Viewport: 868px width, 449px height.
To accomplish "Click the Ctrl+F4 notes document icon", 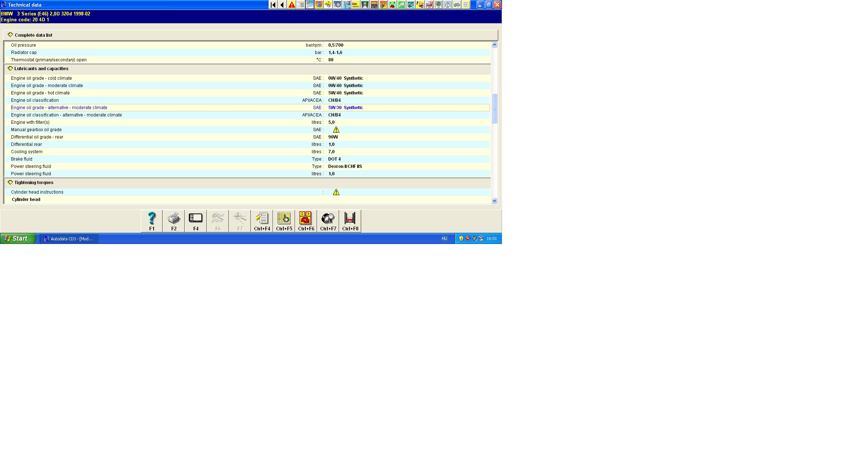I will tap(262, 221).
